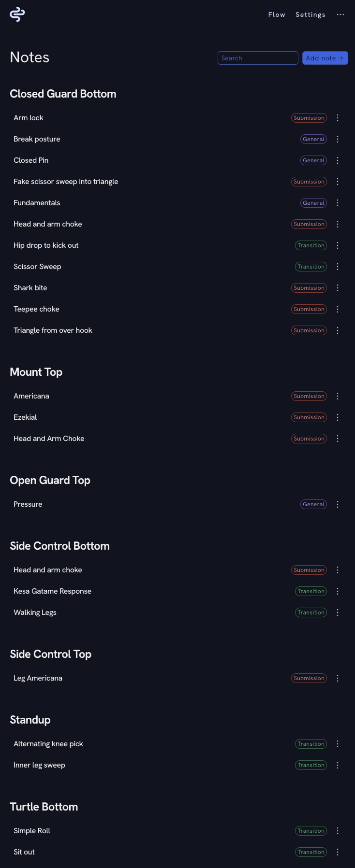This screenshot has width=355, height=868.
Task: Open the options menu for Walking Legs
Action: point(338,612)
